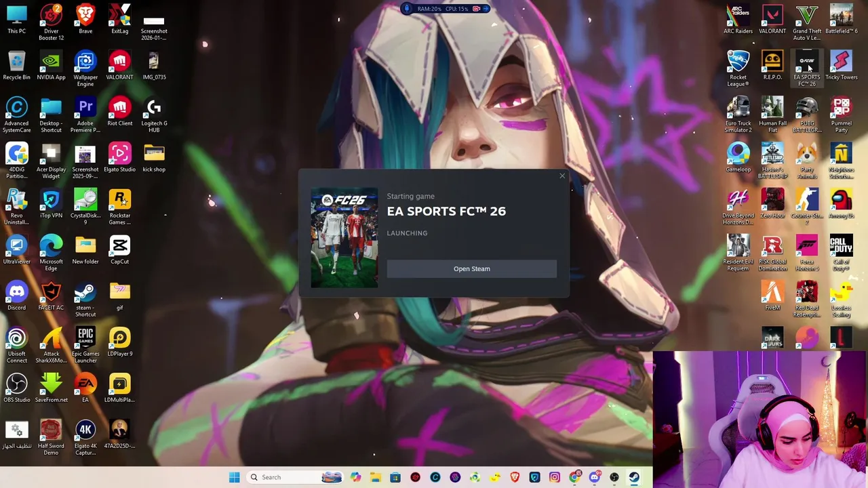Open the Microsoft Edge desktop shortcut
The height and width of the screenshot is (488, 868).
coord(51,253)
